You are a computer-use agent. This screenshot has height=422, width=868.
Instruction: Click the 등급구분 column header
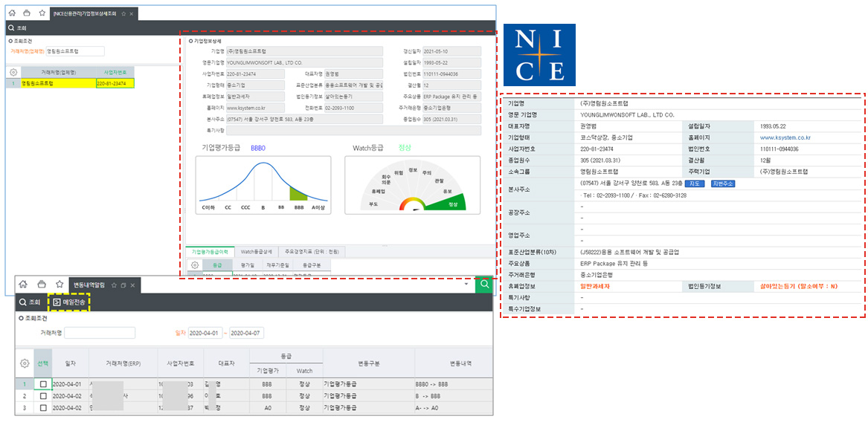312,265
